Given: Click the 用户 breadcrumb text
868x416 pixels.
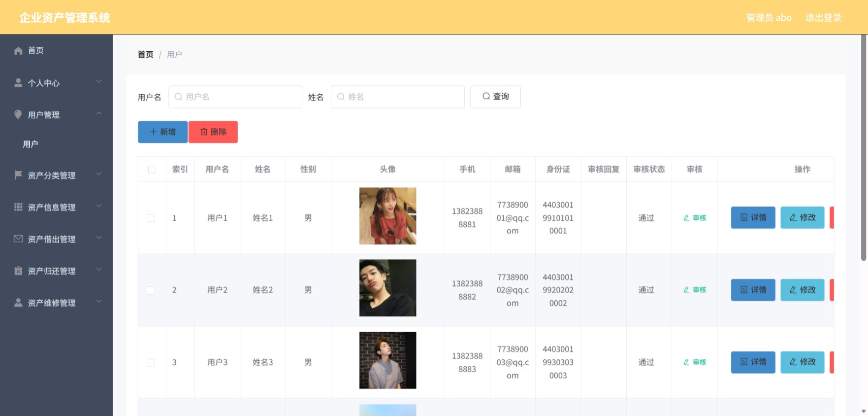Looking at the screenshot, I should coord(174,54).
